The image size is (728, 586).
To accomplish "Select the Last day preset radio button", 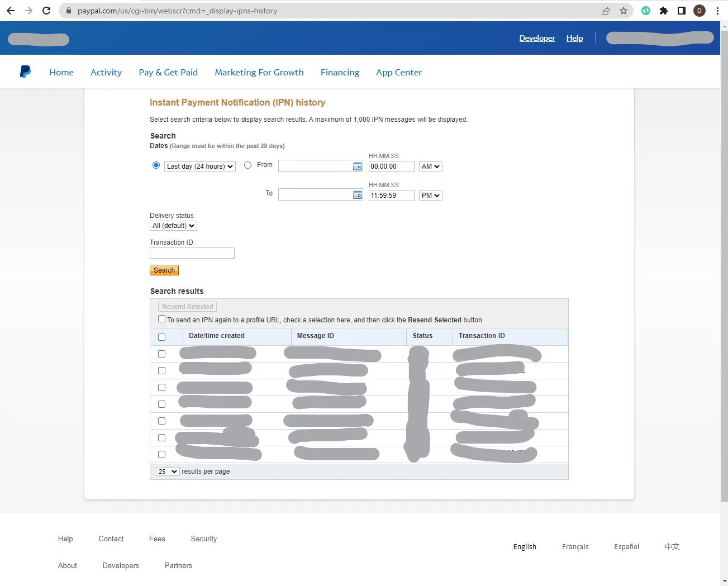I will coord(156,165).
